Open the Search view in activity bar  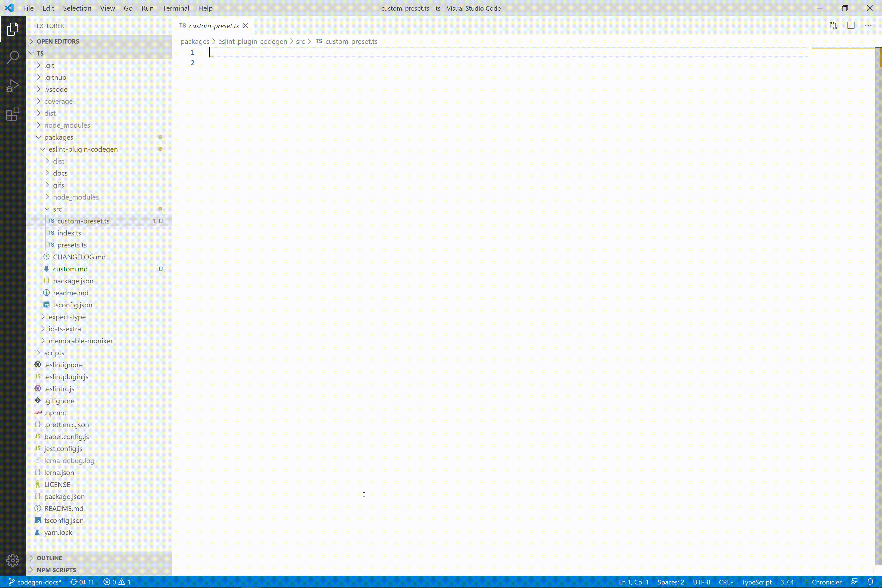click(13, 57)
